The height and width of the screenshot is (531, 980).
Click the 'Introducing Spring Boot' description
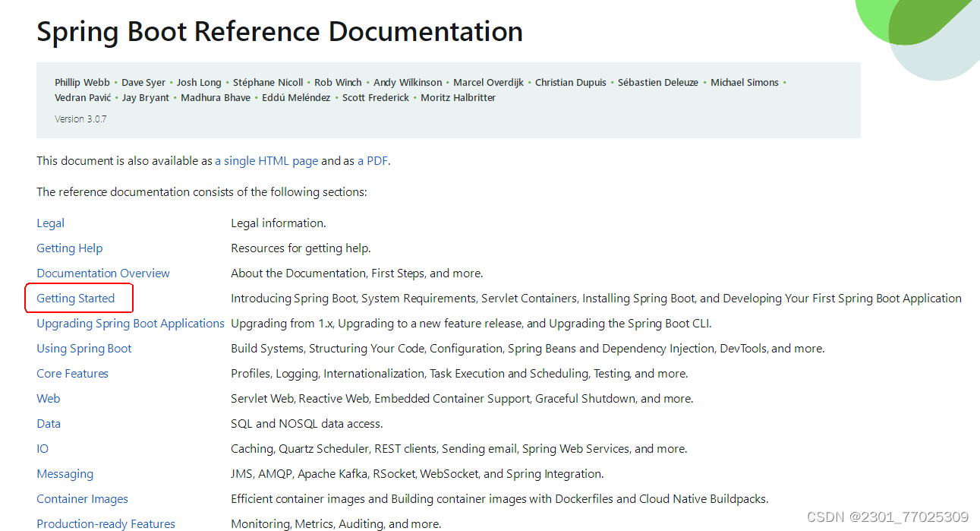coord(596,299)
